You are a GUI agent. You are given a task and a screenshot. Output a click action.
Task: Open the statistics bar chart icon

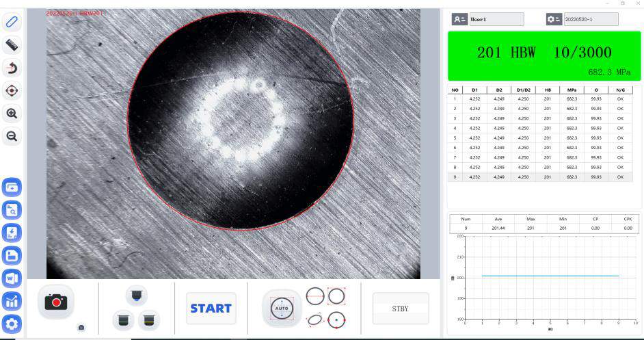coord(13,300)
